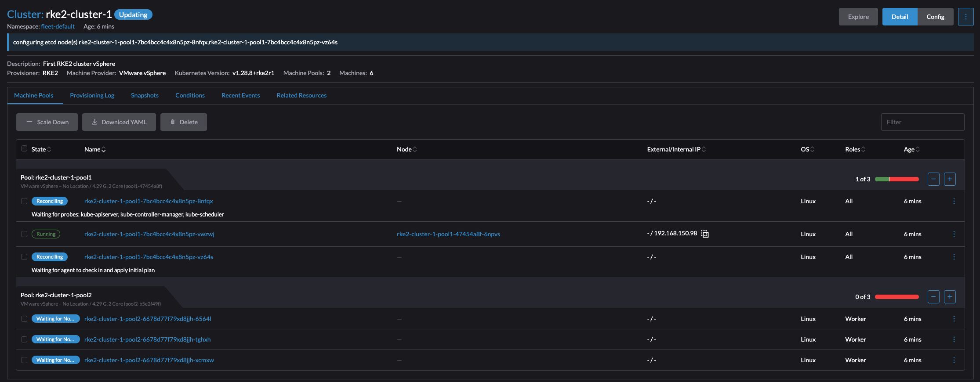
Task: Open row actions menu for pool1 machine vwzwj
Action: pyautogui.click(x=954, y=234)
